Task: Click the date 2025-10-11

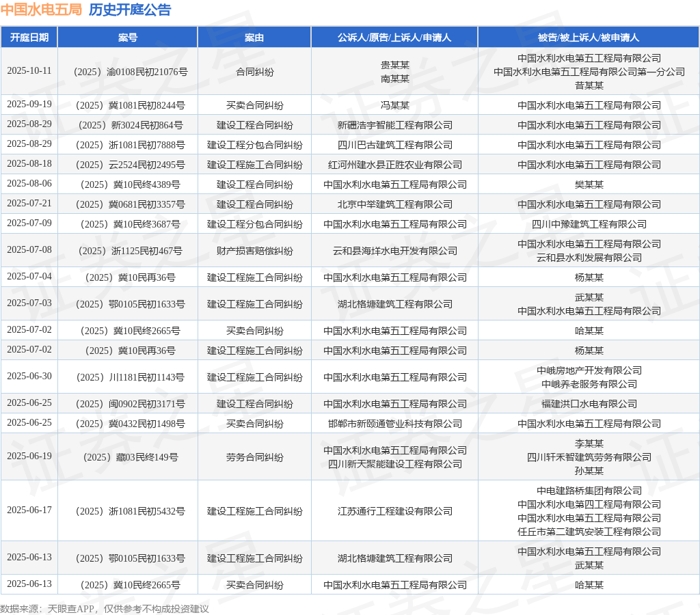Action: 29,71
